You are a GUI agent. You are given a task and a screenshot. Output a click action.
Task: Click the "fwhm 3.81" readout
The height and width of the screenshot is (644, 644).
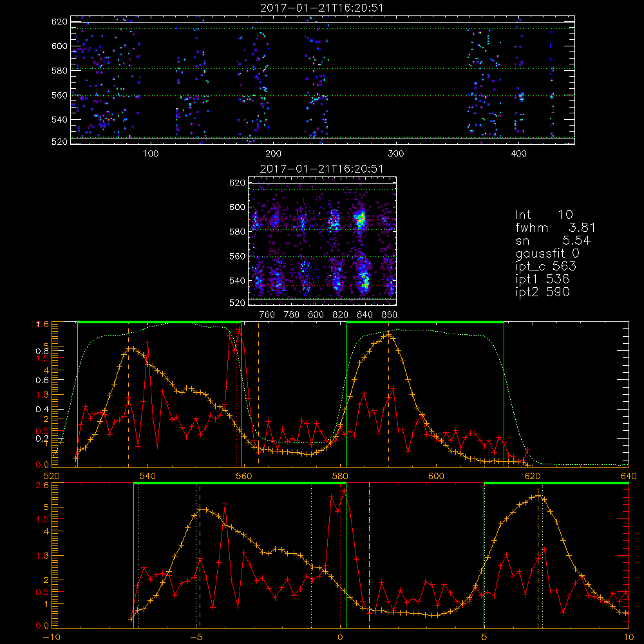555,227
